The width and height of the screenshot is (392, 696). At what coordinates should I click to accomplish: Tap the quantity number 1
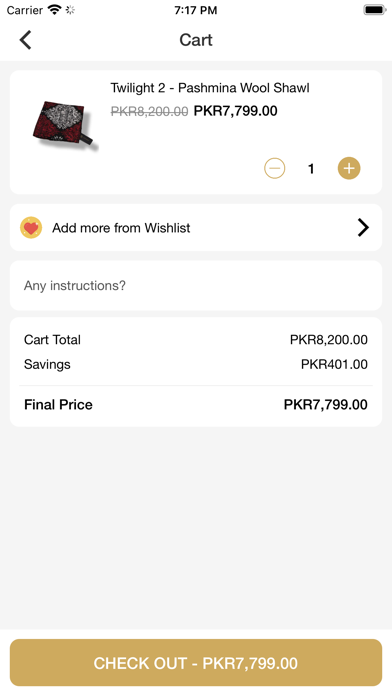coord(311,169)
